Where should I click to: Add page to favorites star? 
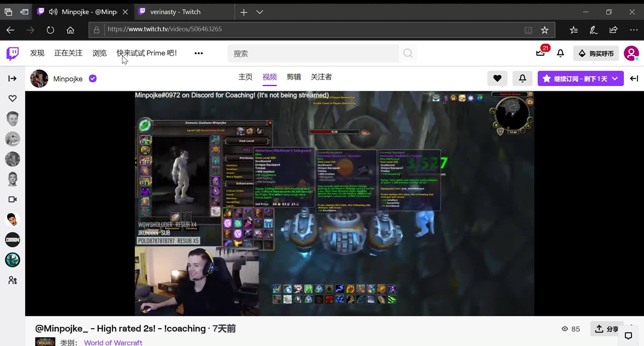(545, 30)
